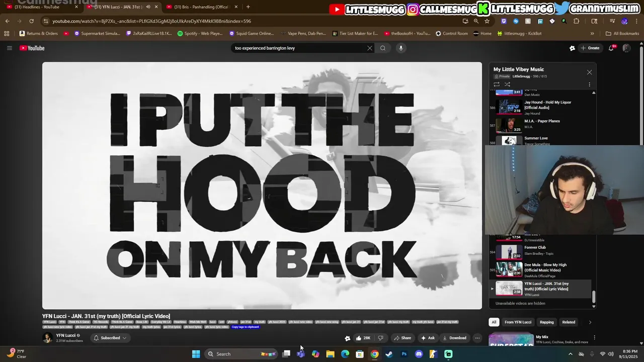Open the Twitch extension icon
The width and height of the screenshot is (644, 362).
click(504, 21)
